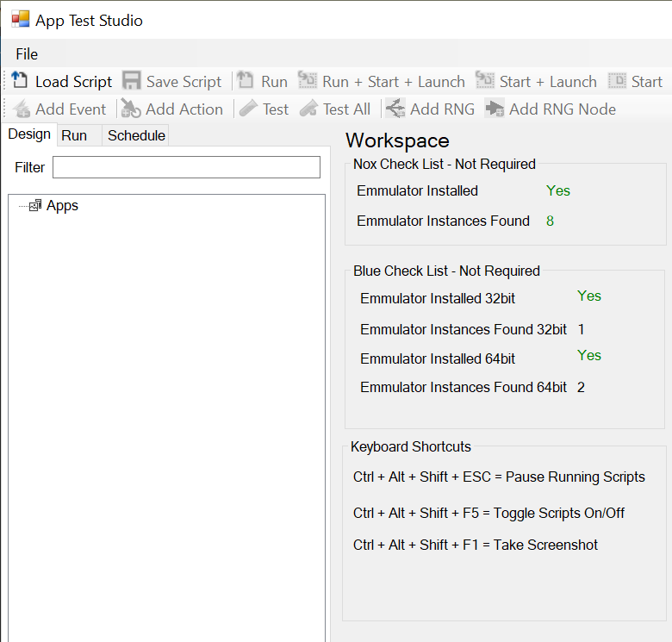Click the Add Event icon
The height and width of the screenshot is (642, 672).
pyautogui.click(x=22, y=109)
